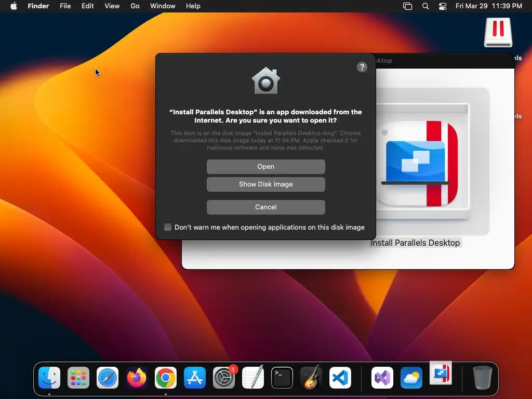Screen dimensions: 532x399
Task: Open the Apple menu
Action: pos(14,6)
